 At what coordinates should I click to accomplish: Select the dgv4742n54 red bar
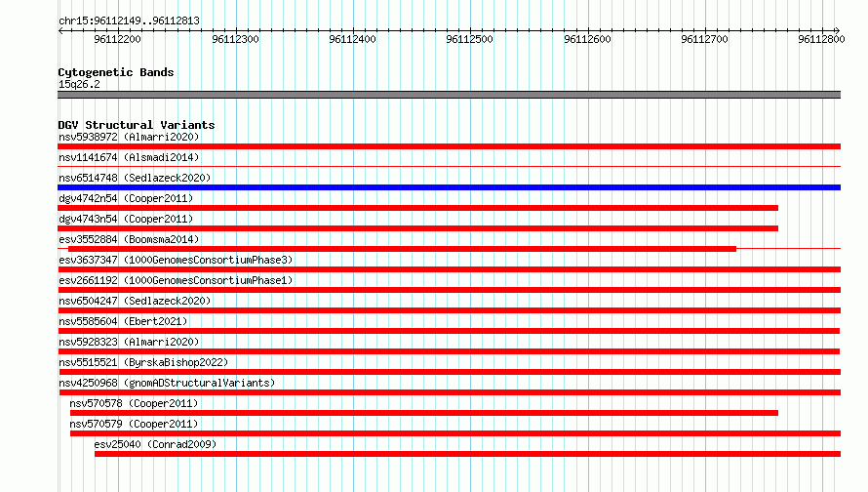pos(418,208)
